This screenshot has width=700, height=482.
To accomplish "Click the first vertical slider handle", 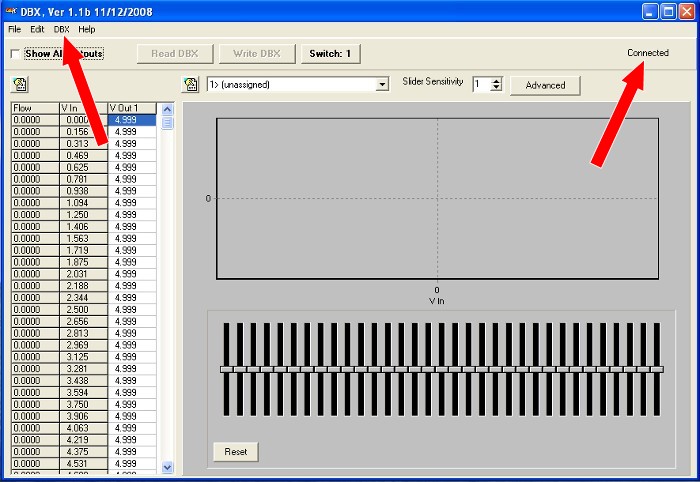I will pyautogui.click(x=227, y=369).
